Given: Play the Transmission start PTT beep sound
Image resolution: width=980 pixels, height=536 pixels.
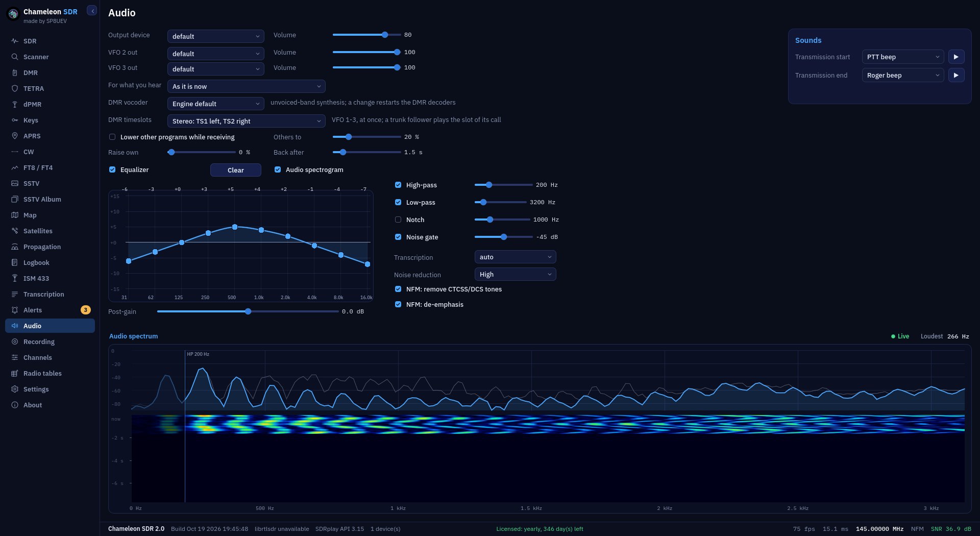Looking at the screenshot, I should pyautogui.click(x=956, y=57).
